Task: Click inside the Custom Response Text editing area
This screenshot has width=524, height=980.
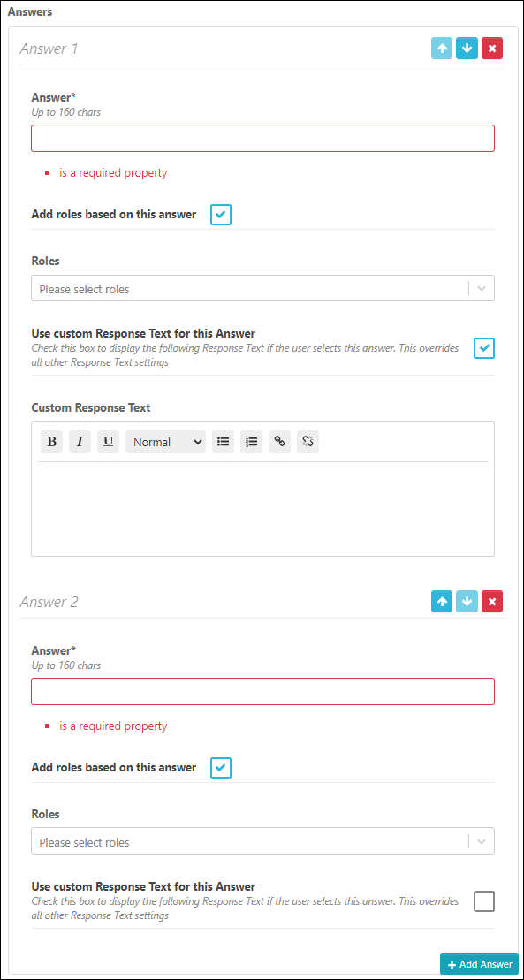Action: click(x=262, y=507)
